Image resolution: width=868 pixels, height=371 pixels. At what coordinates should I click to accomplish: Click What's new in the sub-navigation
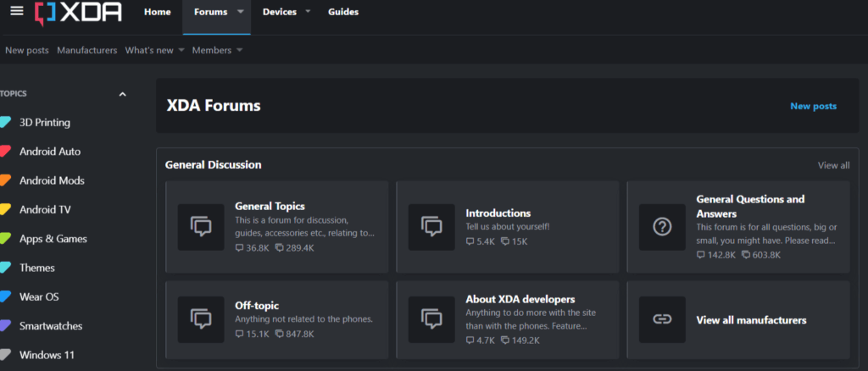point(149,50)
